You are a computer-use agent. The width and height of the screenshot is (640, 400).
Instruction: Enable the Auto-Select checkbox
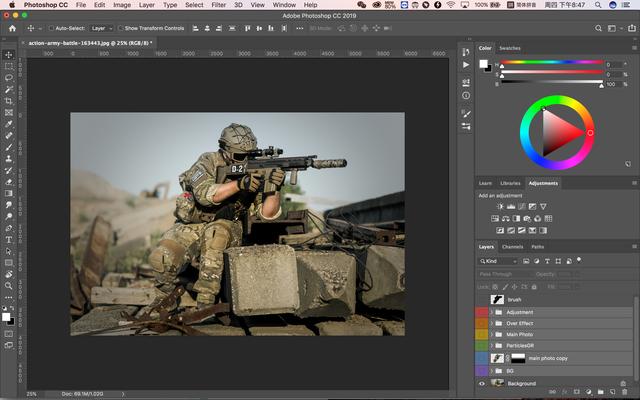[51, 28]
